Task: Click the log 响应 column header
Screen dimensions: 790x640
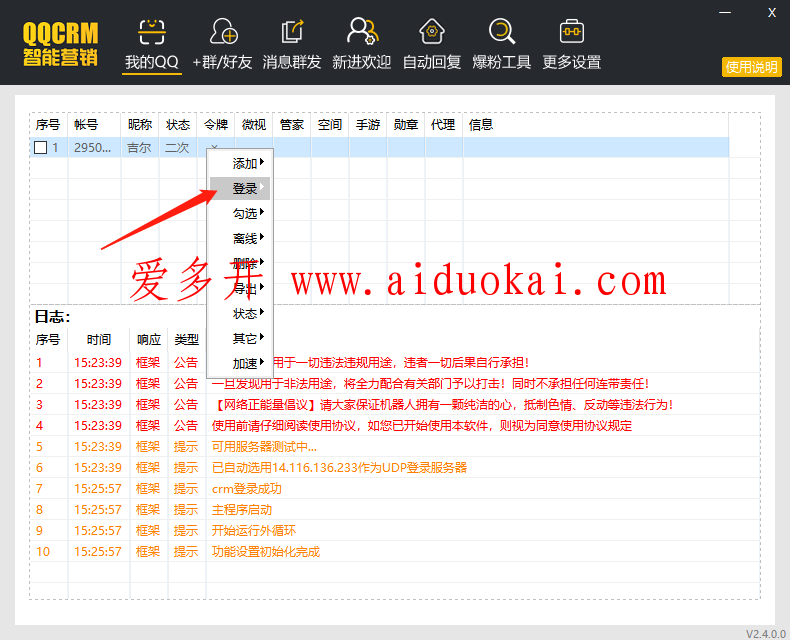Action: (149, 340)
